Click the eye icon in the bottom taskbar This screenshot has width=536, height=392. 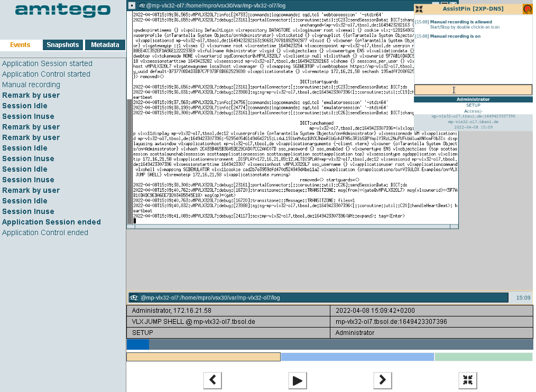tap(135, 297)
